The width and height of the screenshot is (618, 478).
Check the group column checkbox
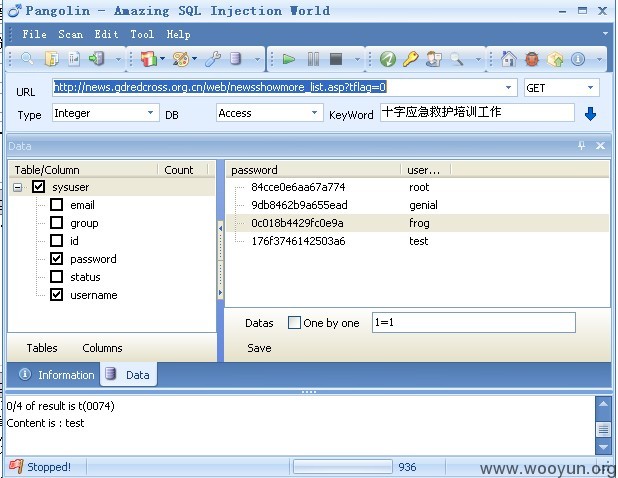pyautogui.click(x=56, y=223)
